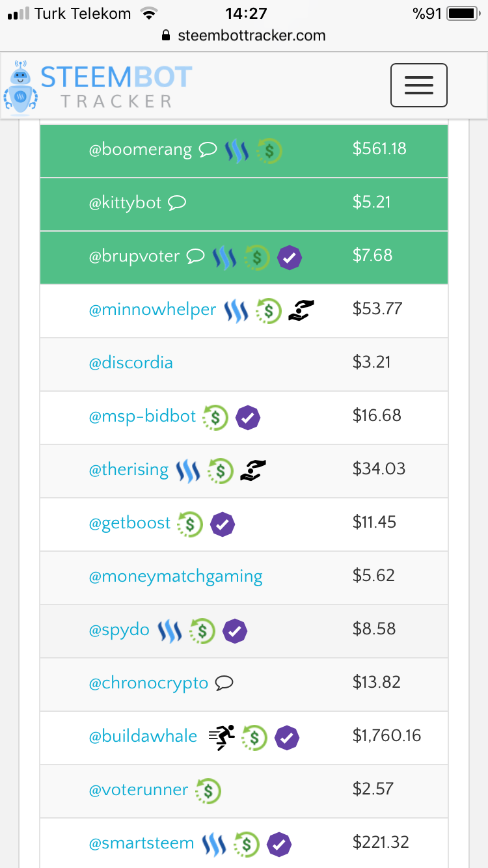This screenshot has height=868, width=488.
Task: Open the hamburger navigation menu
Action: pyautogui.click(x=418, y=85)
